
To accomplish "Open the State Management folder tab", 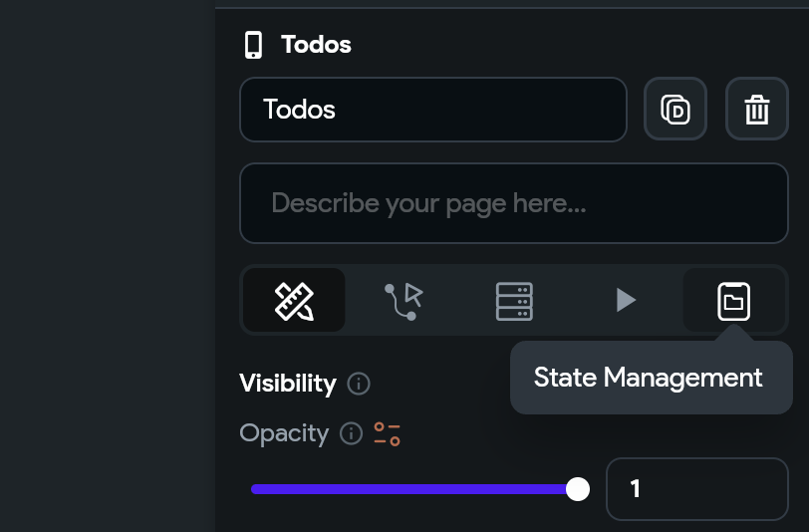I will [733, 301].
